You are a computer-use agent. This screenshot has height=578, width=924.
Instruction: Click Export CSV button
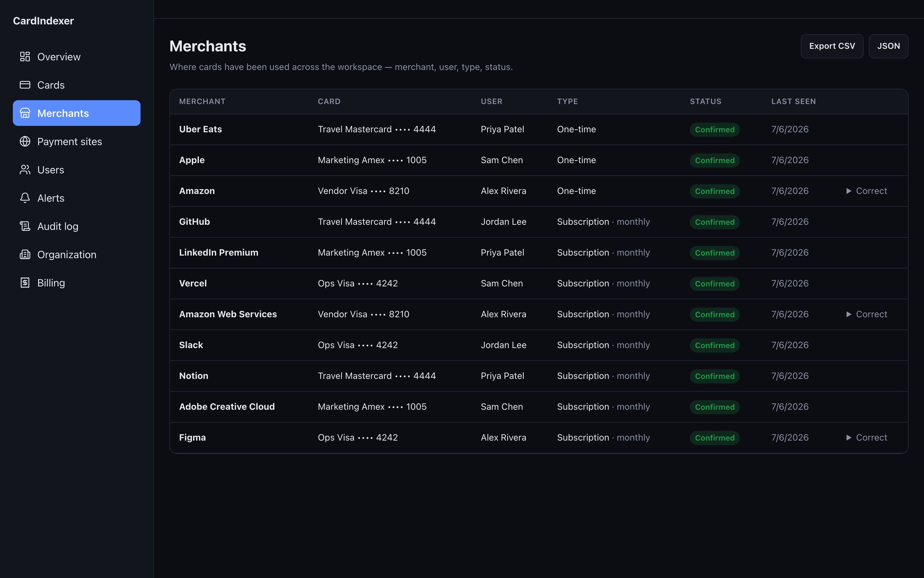click(832, 46)
